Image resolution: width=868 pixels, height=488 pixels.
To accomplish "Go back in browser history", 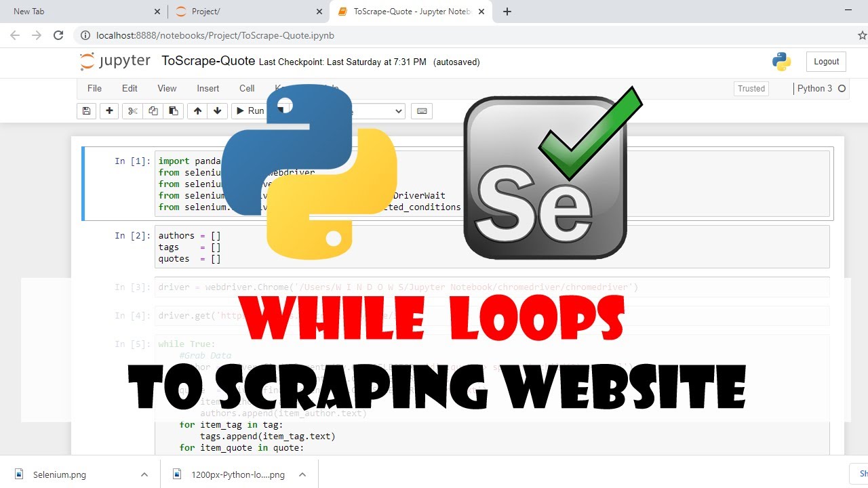I will (x=15, y=35).
